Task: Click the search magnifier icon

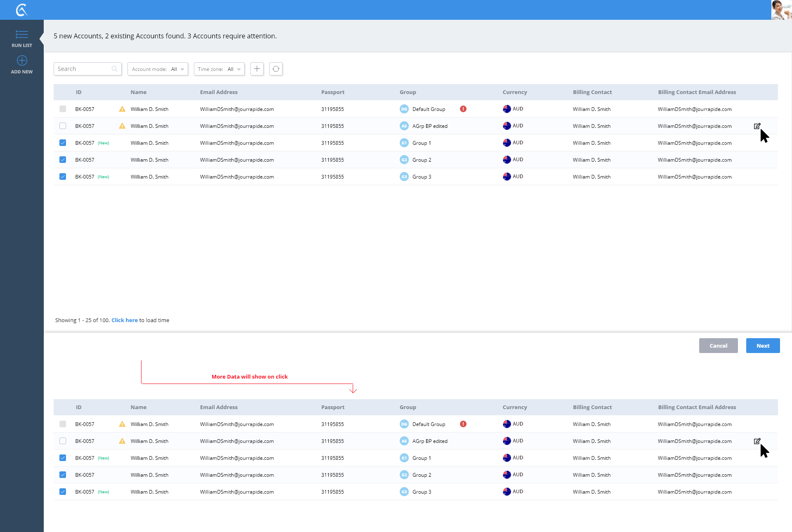Action: [x=114, y=69]
